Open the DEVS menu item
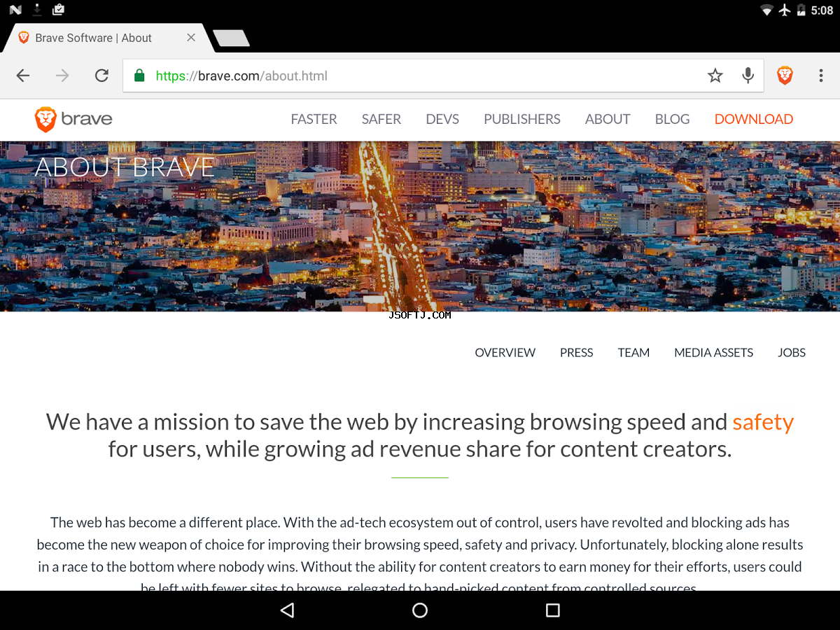The width and height of the screenshot is (840, 630). [x=442, y=119]
